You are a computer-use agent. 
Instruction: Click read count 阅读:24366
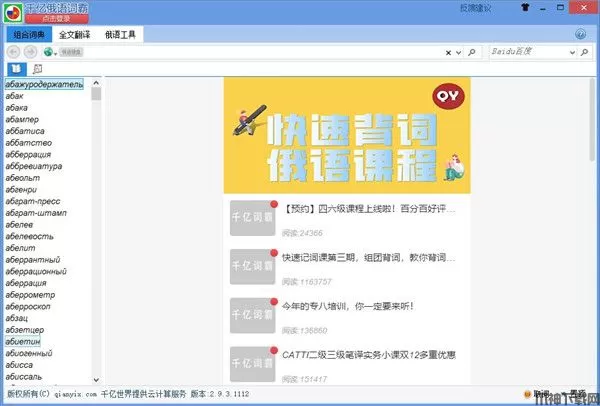pyautogui.click(x=302, y=233)
